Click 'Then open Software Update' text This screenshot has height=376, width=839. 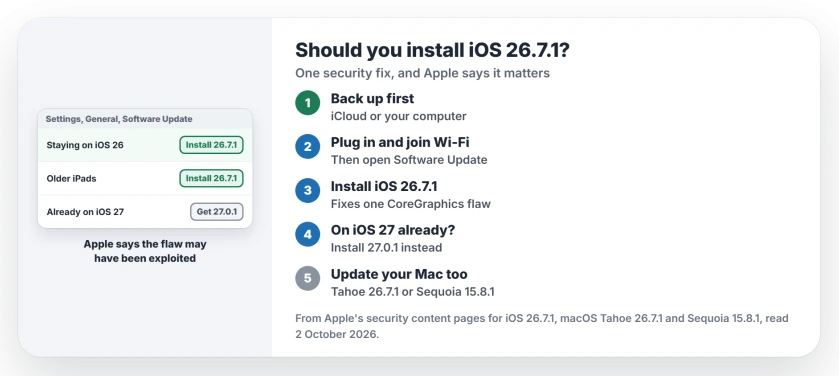point(409,160)
